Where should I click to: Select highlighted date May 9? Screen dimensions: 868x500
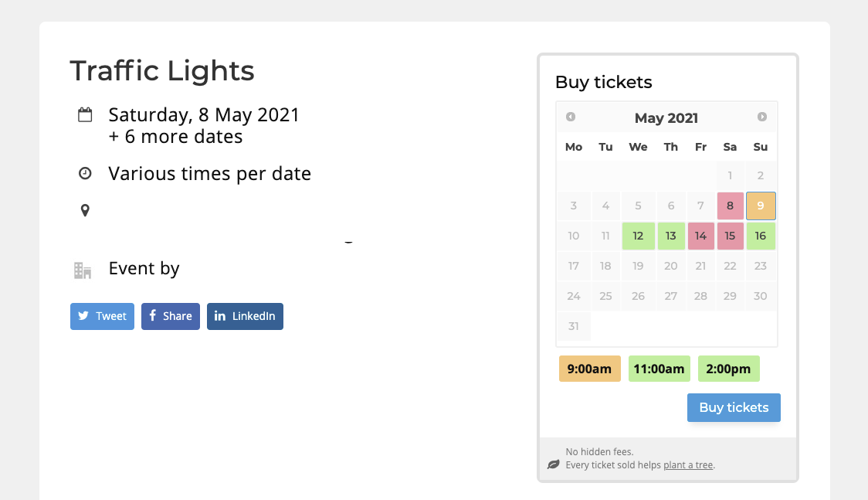point(761,206)
